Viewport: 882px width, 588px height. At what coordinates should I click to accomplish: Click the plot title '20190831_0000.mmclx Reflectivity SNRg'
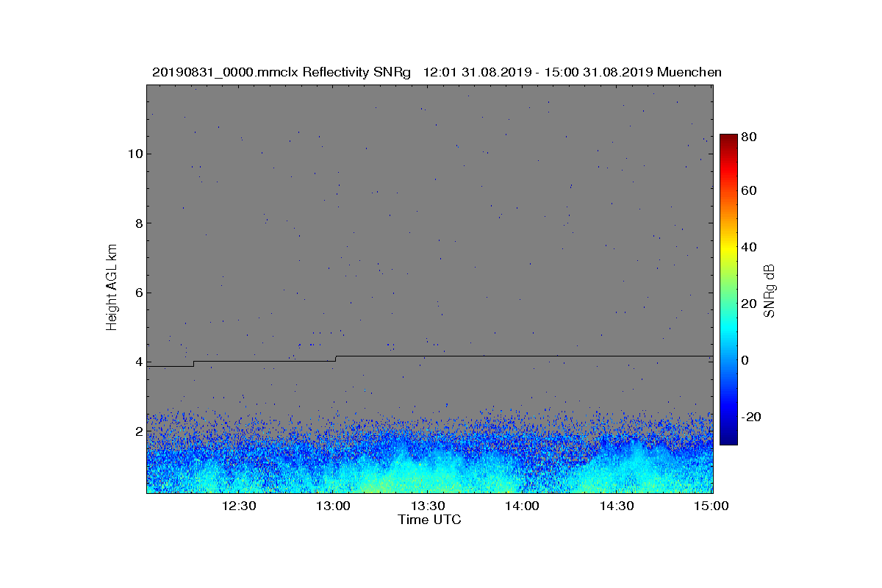[x=281, y=72]
